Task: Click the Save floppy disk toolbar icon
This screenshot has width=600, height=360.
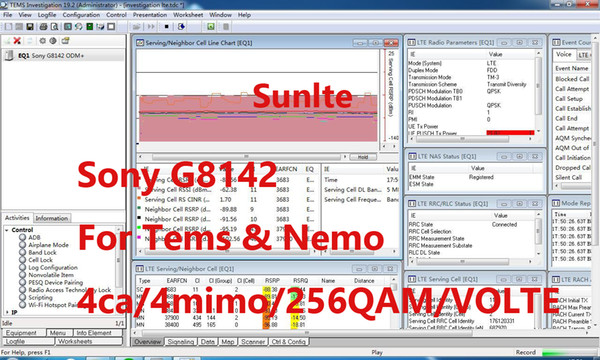Action: [x=30, y=26]
